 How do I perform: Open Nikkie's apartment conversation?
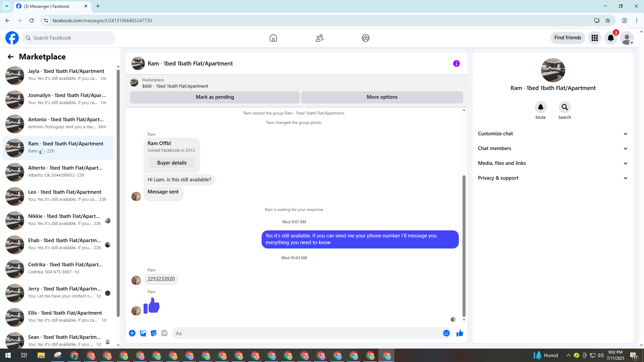tap(58, 220)
